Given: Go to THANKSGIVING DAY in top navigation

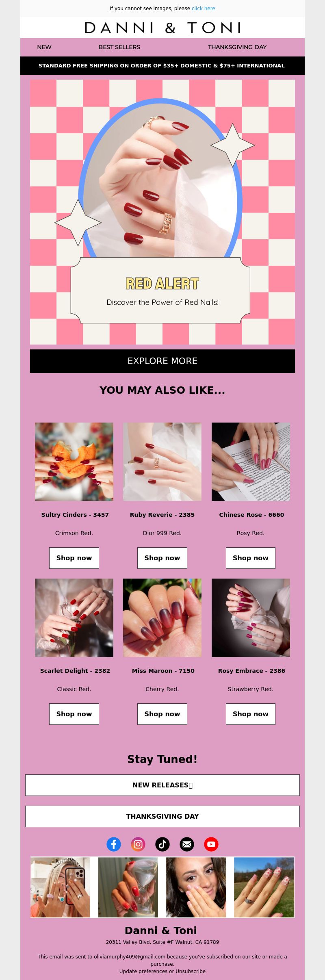Looking at the screenshot, I should tap(237, 47).
